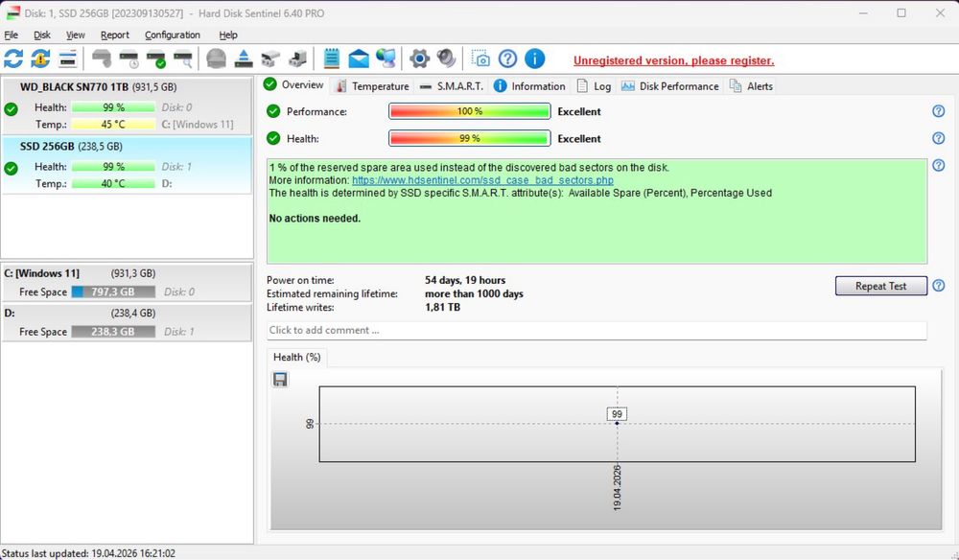Select the Overview tab
Viewport: 959px width, 560px height.
click(294, 85)
